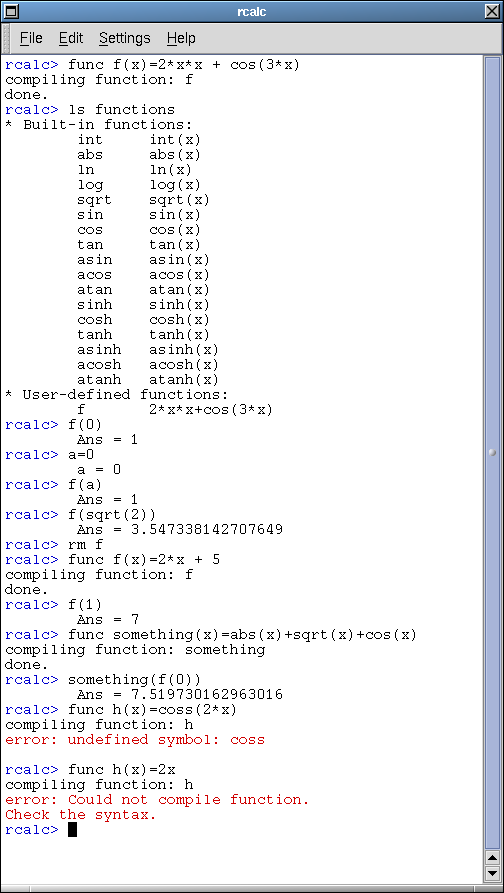Click the '* Built-in functions:' heading

99,124
